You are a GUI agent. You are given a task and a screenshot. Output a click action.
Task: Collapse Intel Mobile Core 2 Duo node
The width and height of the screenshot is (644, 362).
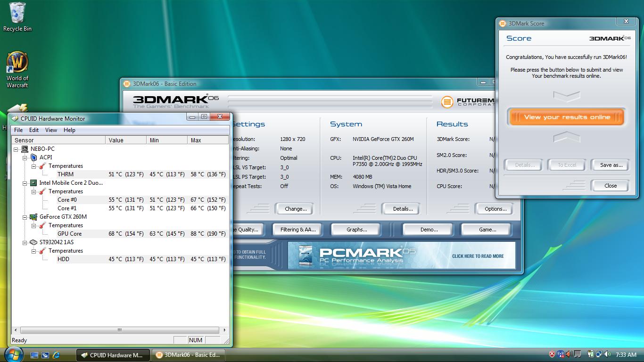pyautogui.click(x=25, y=183)
